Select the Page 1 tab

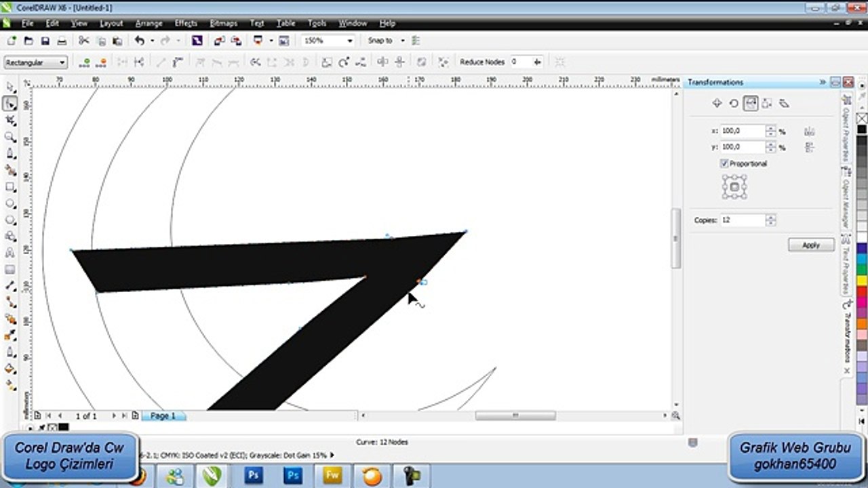[x=163, y=415]
